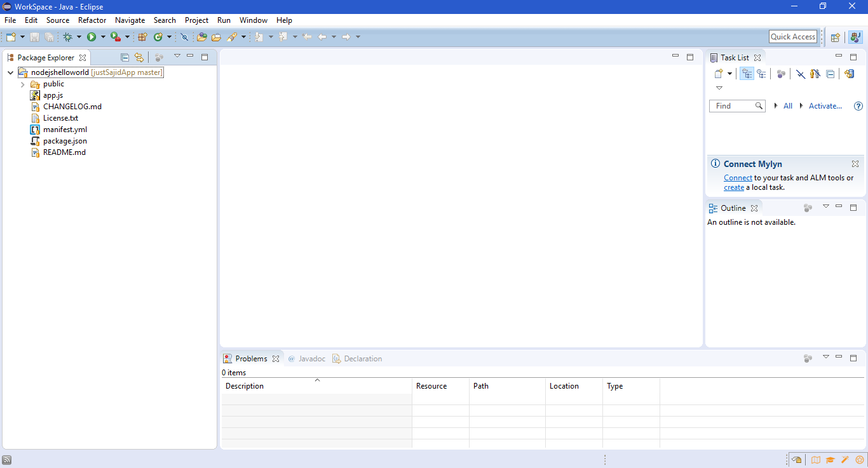The width and height of the screenshot is (868, 468).
Task: Click the Connect link in Mylyn
Action: point(738,178)
